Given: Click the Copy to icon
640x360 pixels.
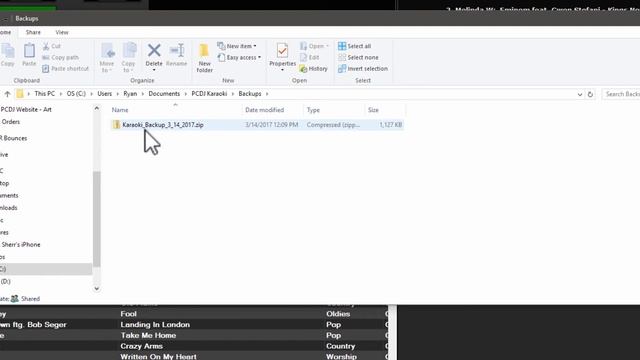Looking at the screenshot, I should pos(129,51).
